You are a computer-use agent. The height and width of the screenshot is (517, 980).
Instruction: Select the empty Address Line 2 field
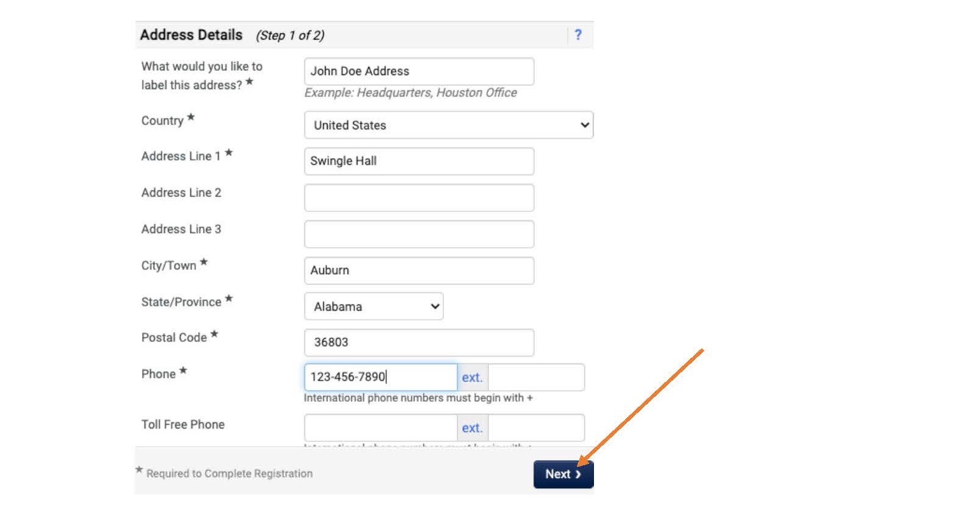(419, 198)
